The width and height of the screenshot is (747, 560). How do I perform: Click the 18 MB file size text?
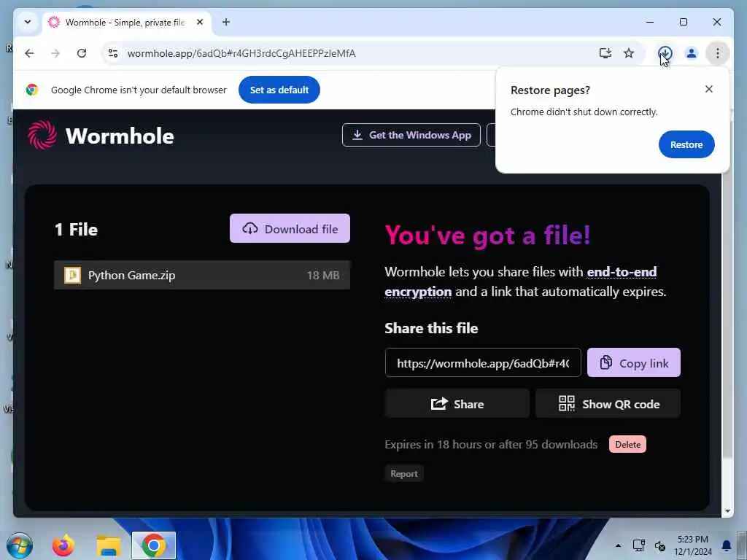tap(323, 275)
